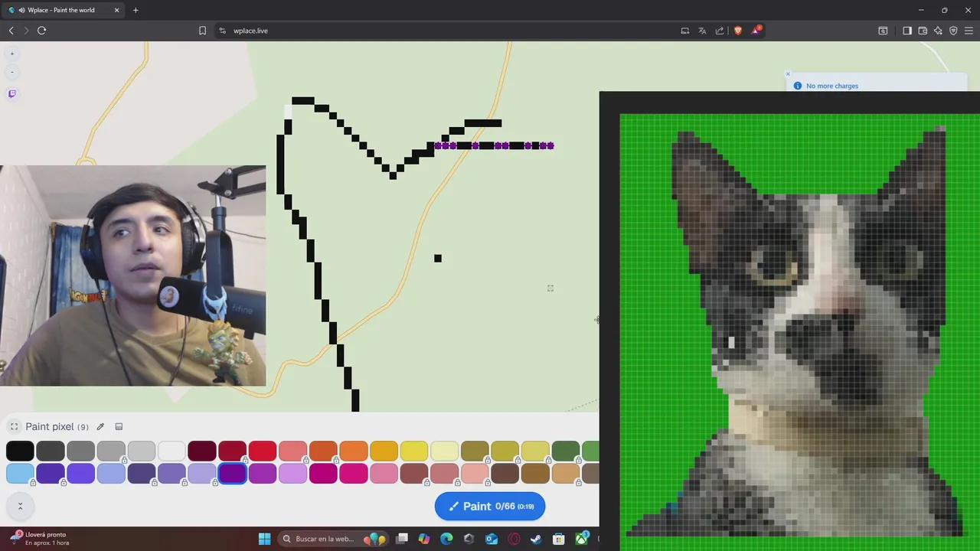Click the install-app icon in address bar
Screen dimensions: 980x551
click(685, 31)
